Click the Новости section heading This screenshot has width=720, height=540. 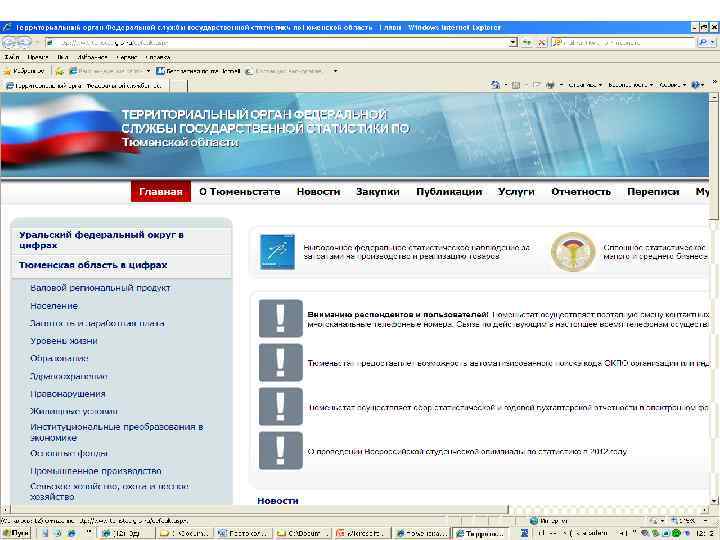277,501
